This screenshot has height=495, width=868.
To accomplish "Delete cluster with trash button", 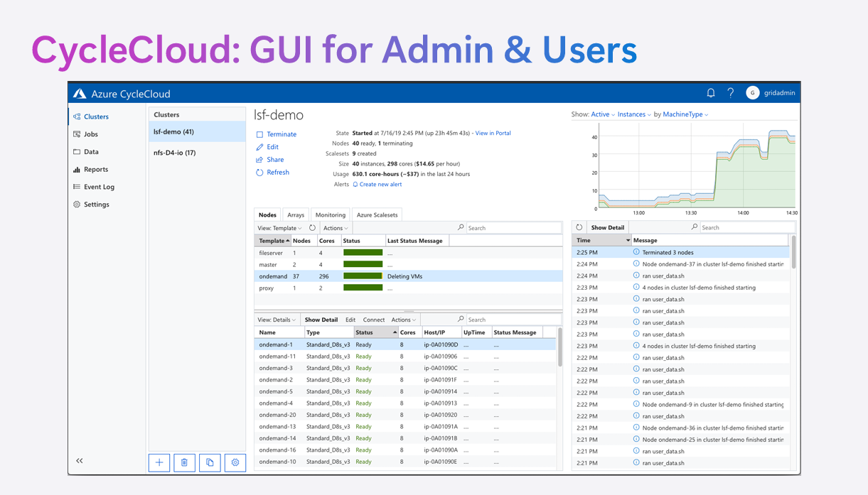I will point(184,462).
